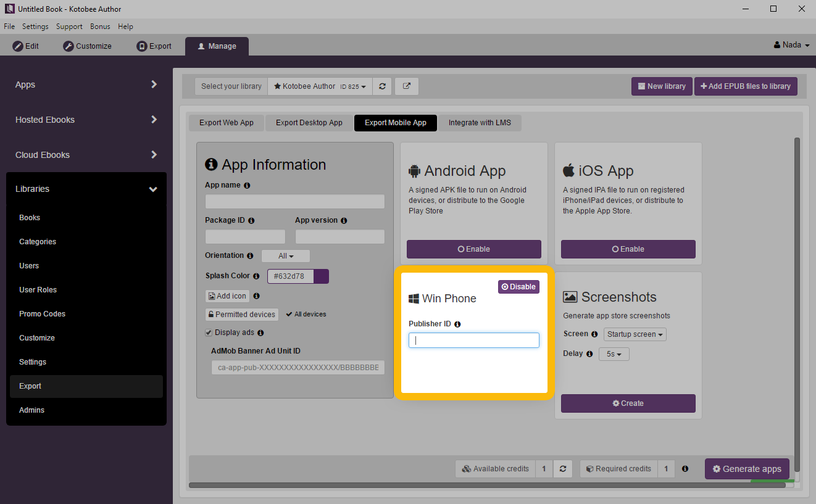Click the Android robot icon
Viewport: 816px width, 504px height.
tap(414, 171)
